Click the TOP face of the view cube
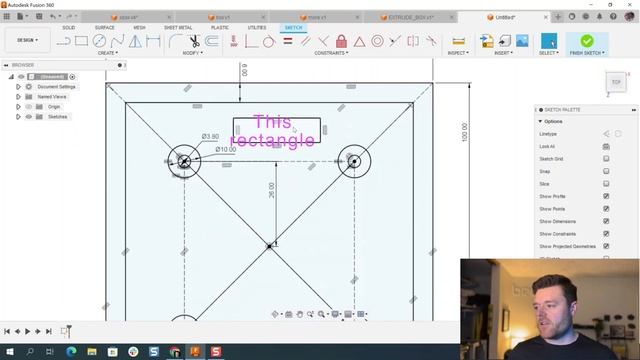The height and width of the screenshot is (360, 640). pos(616,82)
